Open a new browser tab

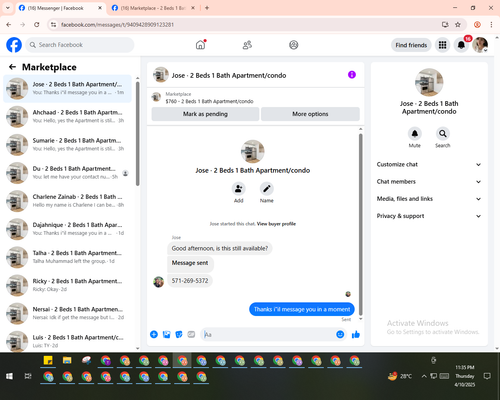pyautogui.click(x=207, y=8)
